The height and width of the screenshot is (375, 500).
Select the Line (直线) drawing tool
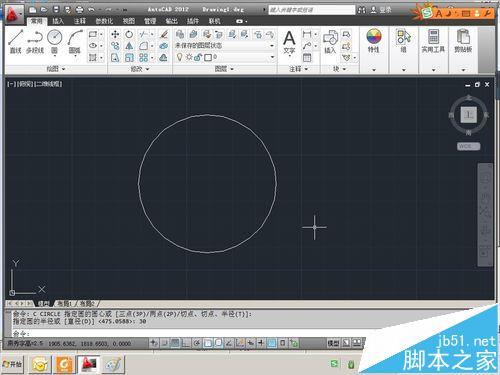click(16, 41)
